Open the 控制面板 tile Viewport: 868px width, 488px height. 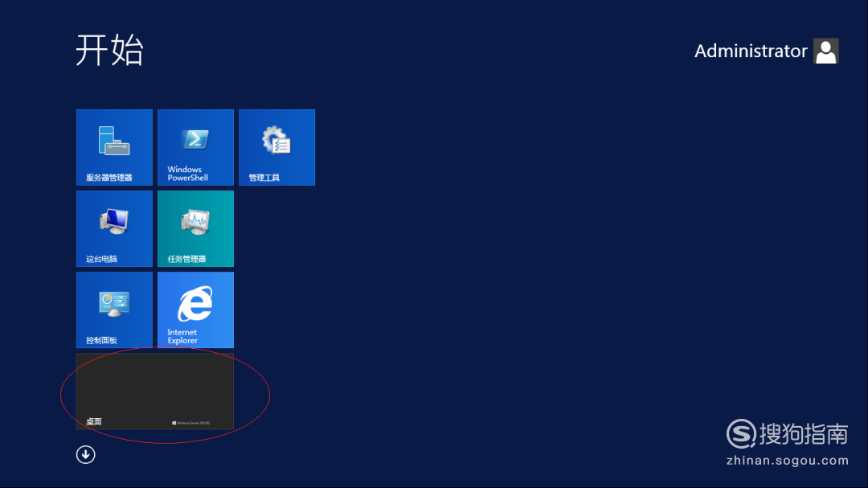[114, 310]
